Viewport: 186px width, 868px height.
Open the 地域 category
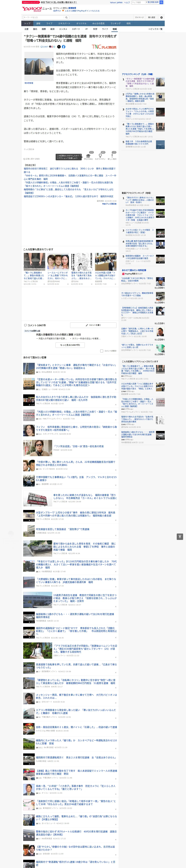click(x=114, y=29)
